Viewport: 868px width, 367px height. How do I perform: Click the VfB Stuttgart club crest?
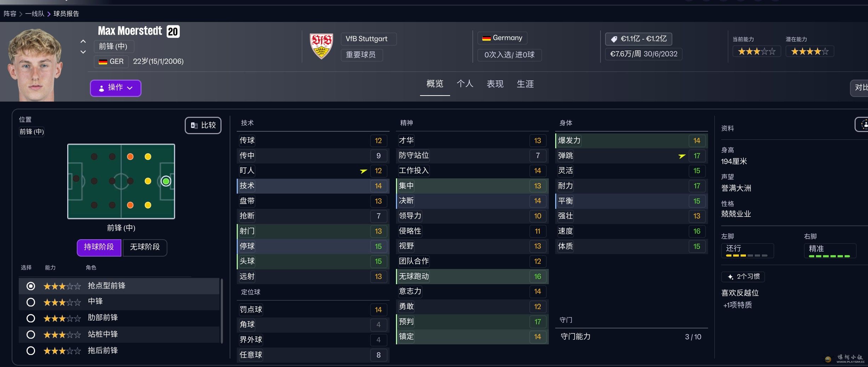[x=321, y=46]
